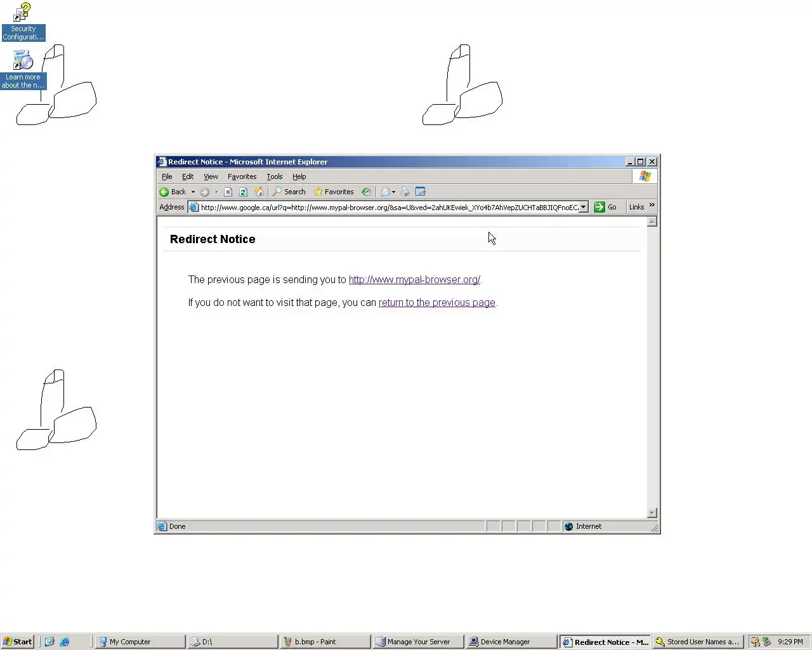The image size is (812, 650).
Task: Click the green Go arrow button
Action: click(599, 207)
